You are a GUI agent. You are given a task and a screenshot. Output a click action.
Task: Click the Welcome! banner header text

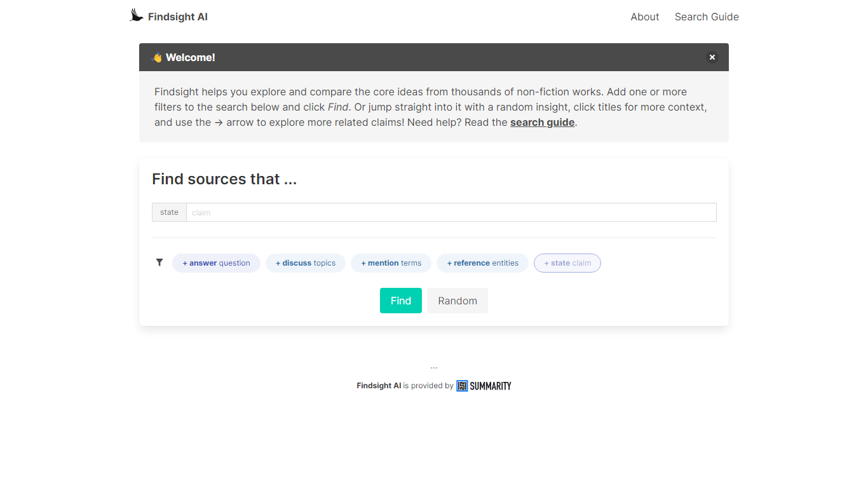pyautogui.click(x=190, y=58)
